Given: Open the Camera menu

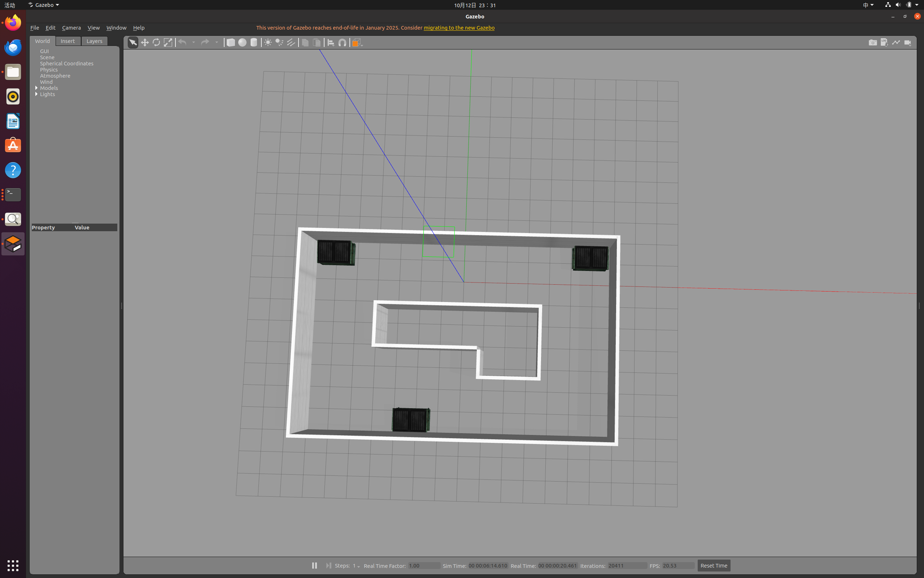Looking at the screenshot, I should click(71, 27).
